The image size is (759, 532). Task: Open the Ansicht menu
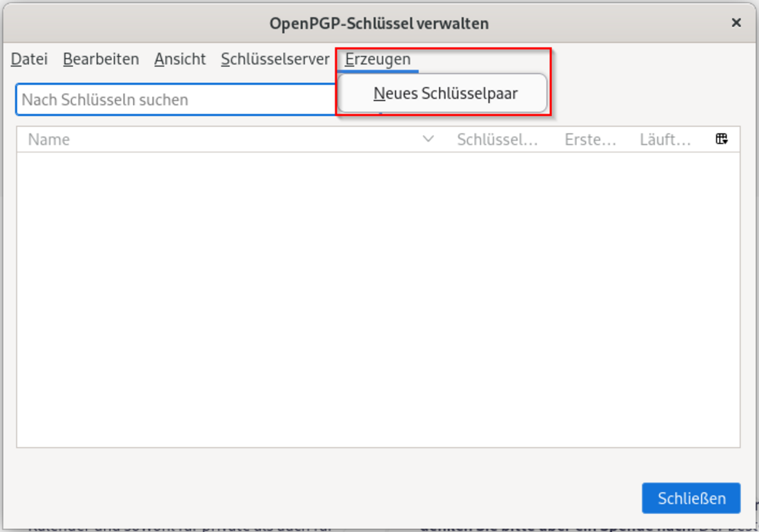click(x=179, y=59)
